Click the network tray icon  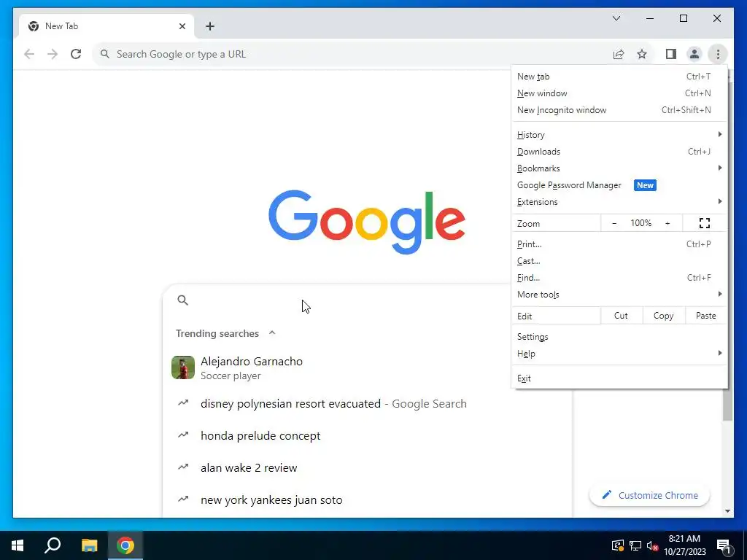pyautogui.click(x=635, y=545)
